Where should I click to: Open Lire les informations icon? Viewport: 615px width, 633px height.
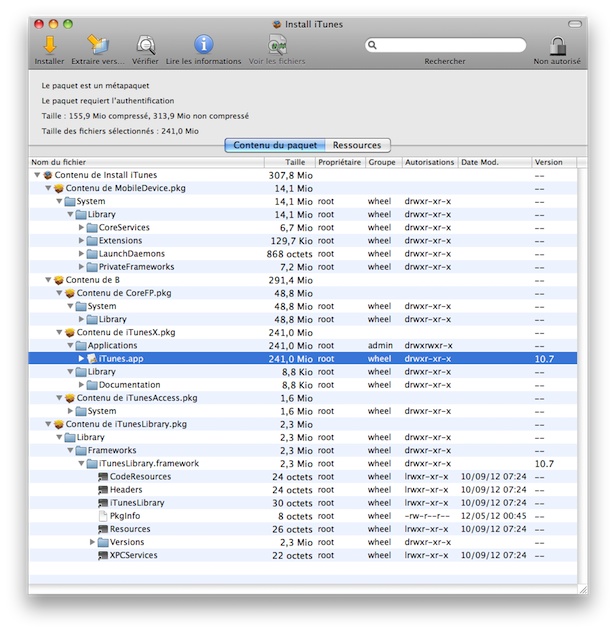(x=203, y=45)
